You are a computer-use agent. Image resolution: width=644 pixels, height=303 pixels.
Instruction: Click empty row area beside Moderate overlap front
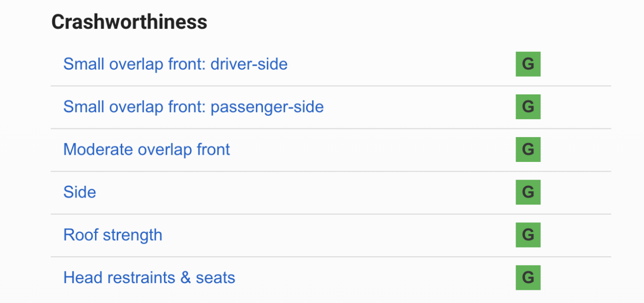click(370, 150)
